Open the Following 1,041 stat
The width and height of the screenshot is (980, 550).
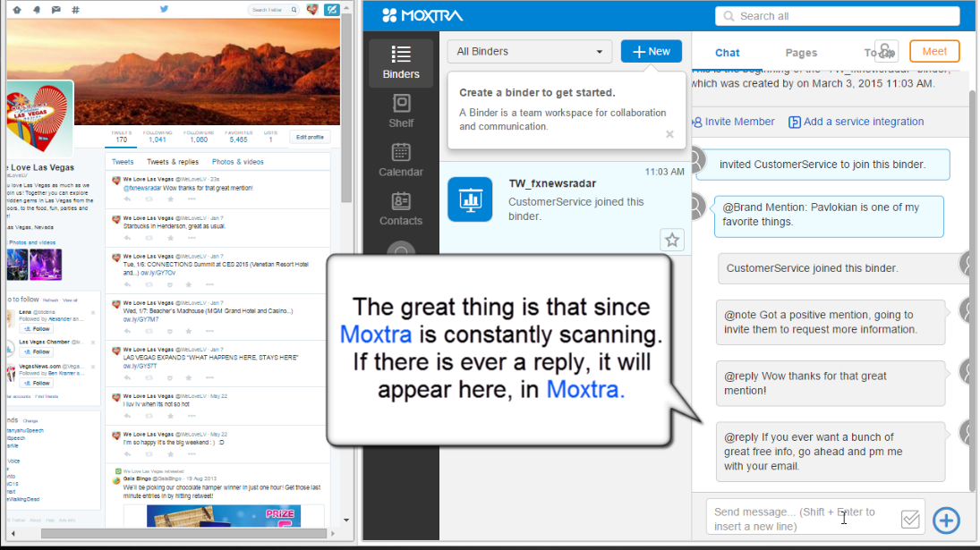[158, 137]
